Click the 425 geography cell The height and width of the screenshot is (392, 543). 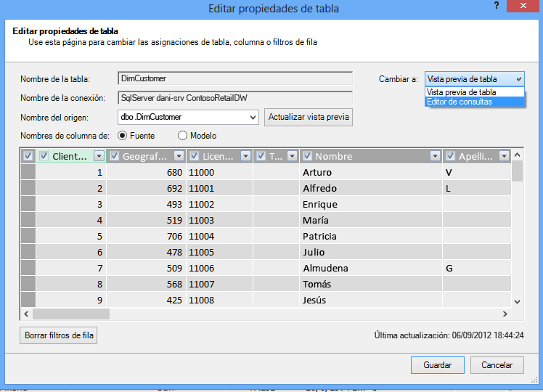146,300
